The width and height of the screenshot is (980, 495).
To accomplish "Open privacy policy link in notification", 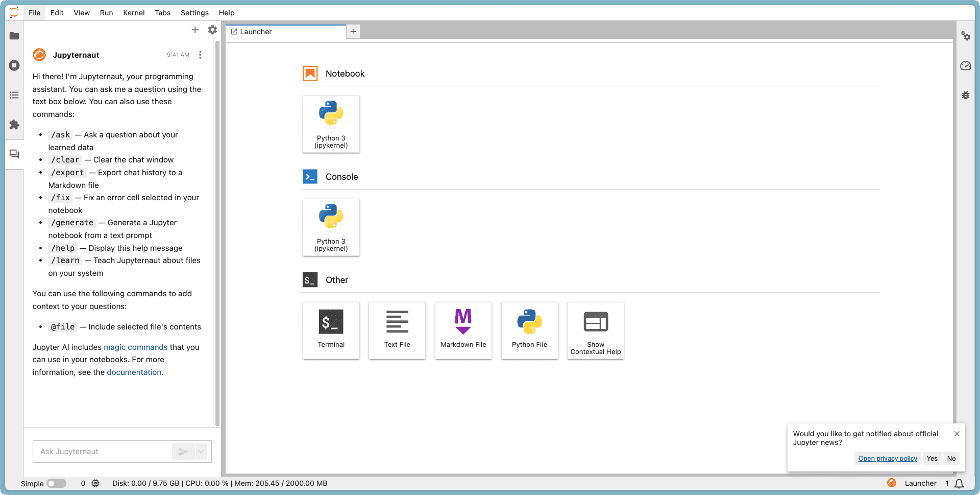I will click(888, 458).
